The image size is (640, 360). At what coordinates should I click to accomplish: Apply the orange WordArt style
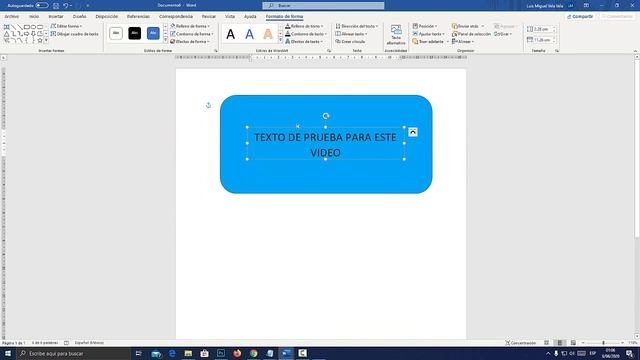(x=268, y=34)
